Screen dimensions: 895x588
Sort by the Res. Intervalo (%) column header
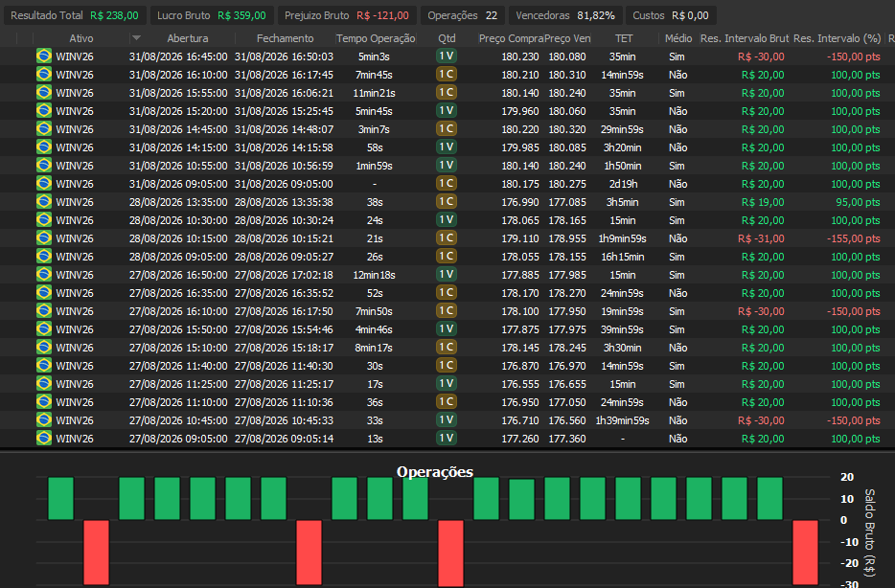838,38
